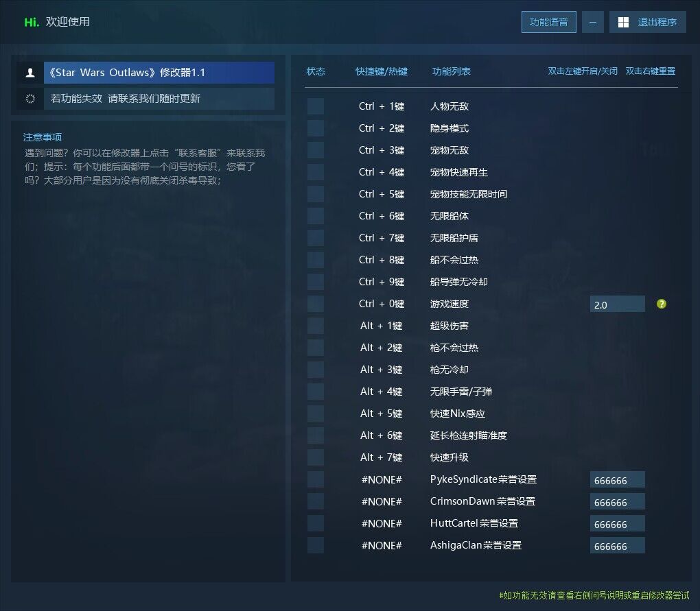700x611 pixels.
Task: Click the 双击右键重置 hint text
Action: [x=651, y=71]
